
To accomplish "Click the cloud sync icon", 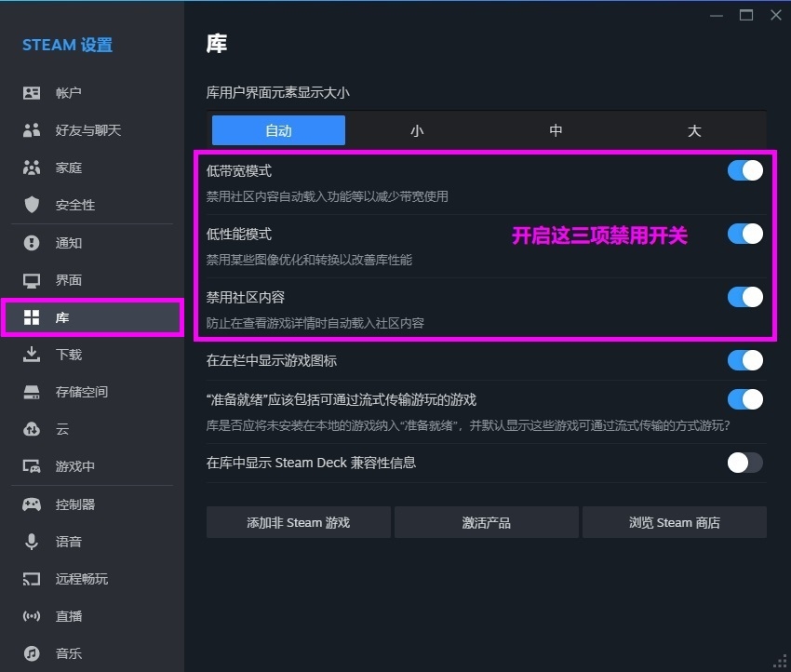I will click(32, 429).
